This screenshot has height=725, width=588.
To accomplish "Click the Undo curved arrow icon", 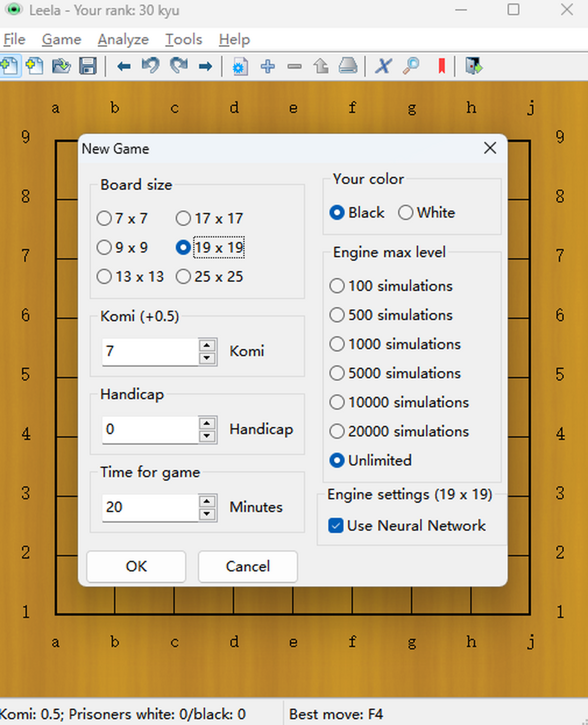I will tap(151, 65).
